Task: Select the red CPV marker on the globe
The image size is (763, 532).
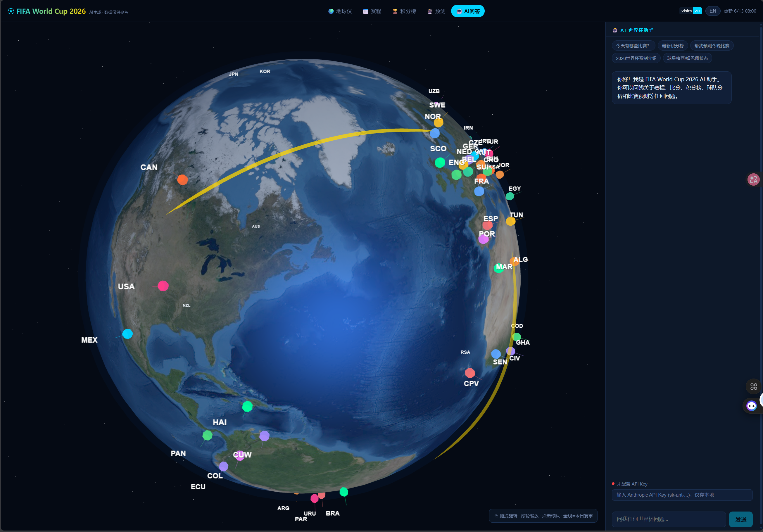Action: [x=470, y=373]
